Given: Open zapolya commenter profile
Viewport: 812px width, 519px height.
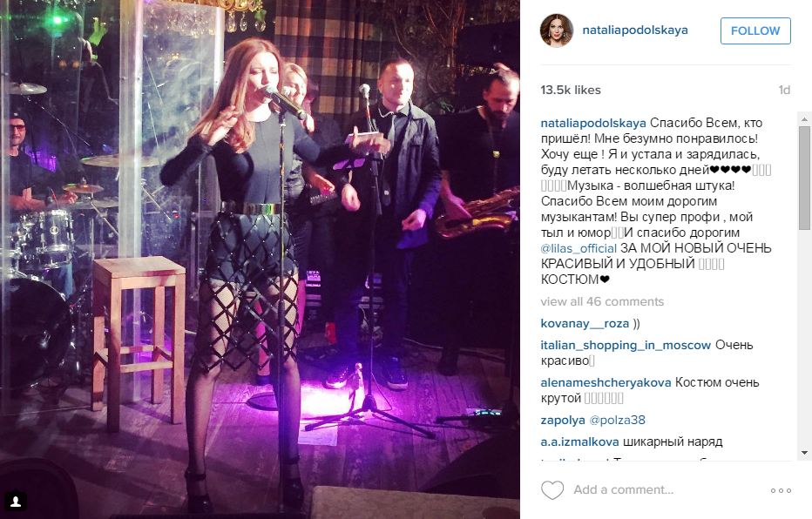Looking at the screenshot, I should tap(563, 421).
